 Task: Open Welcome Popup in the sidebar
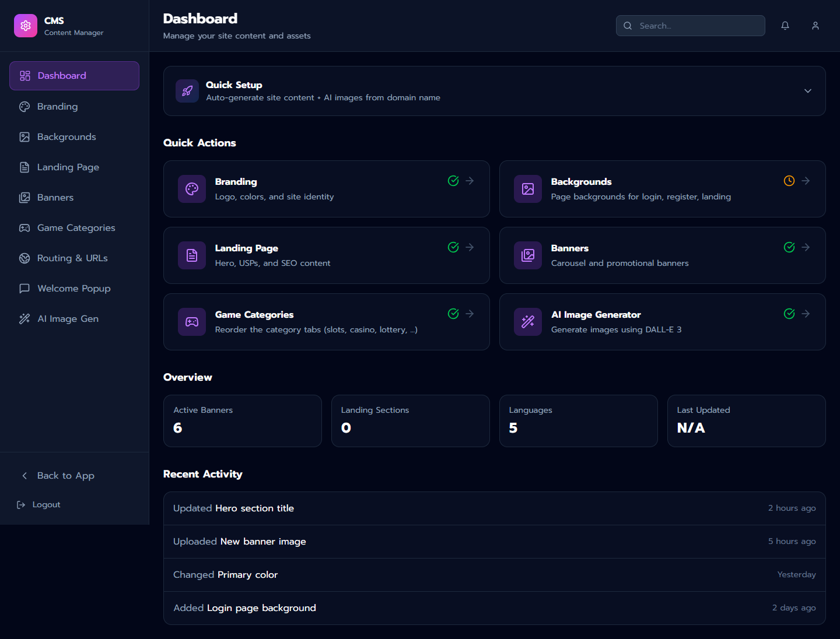[74, 289]
